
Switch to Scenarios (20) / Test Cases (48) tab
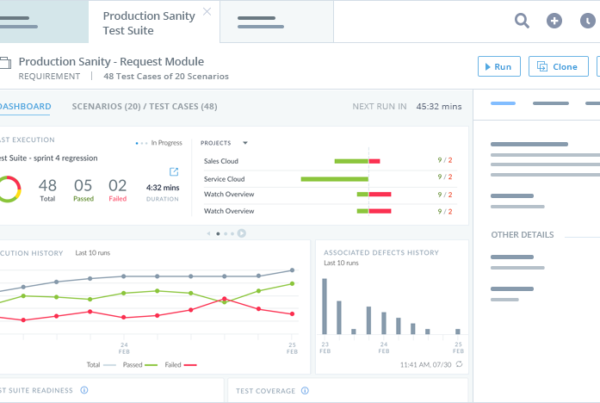coord(145,106)
